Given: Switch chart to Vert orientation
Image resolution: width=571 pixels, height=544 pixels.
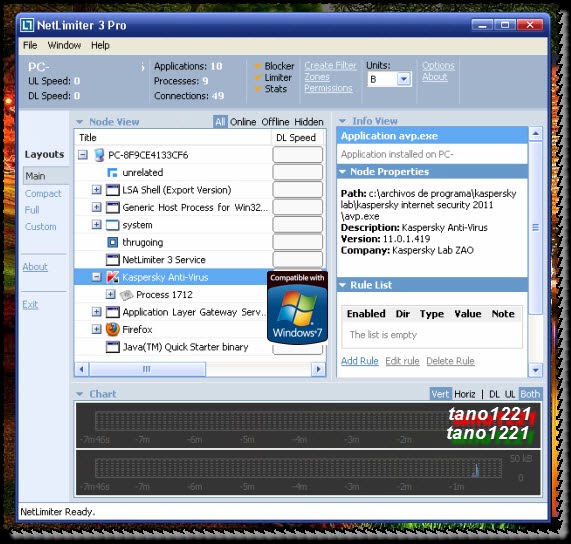Looking at the screenshot, I should 440,394.
